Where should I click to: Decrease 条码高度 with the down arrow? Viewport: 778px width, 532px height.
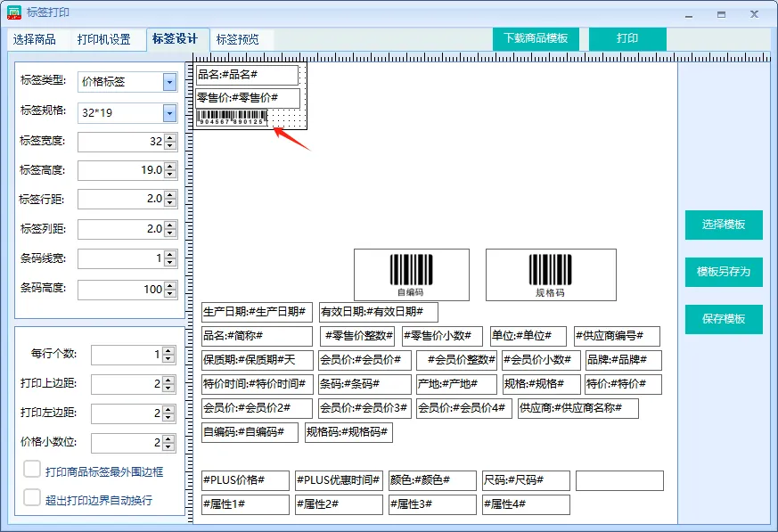[x=170, y=293]
